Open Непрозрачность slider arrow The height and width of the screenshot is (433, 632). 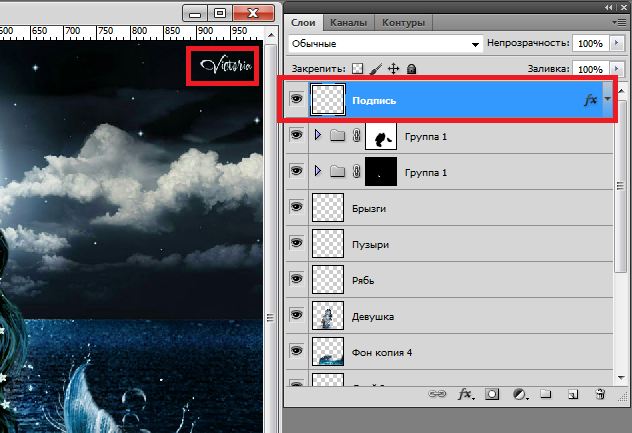(x=616, y=43)
